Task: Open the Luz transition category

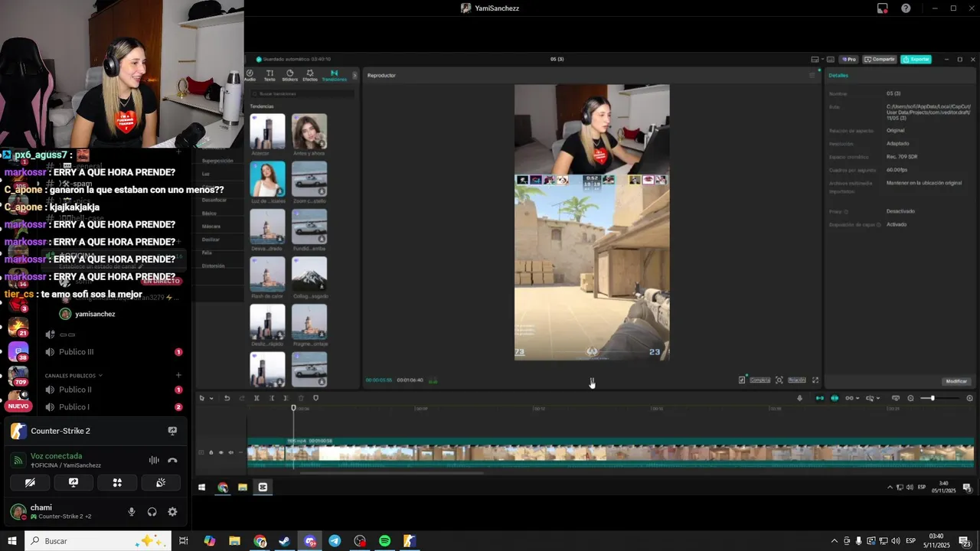Action: pyautogui.click(x=205, y=174)
